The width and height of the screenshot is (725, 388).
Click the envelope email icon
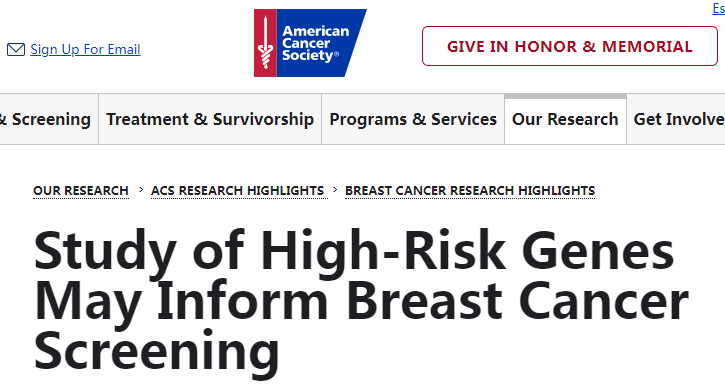point(16,49)
